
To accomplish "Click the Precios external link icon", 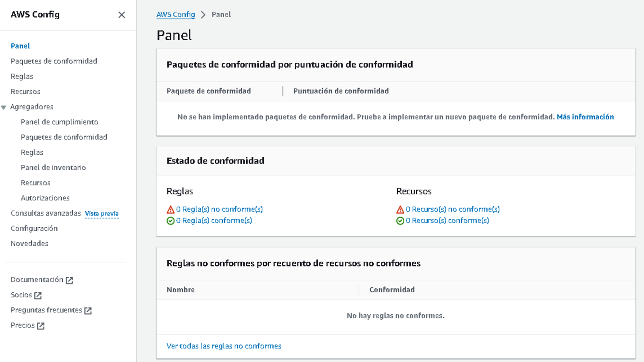I will click(40, 326).
